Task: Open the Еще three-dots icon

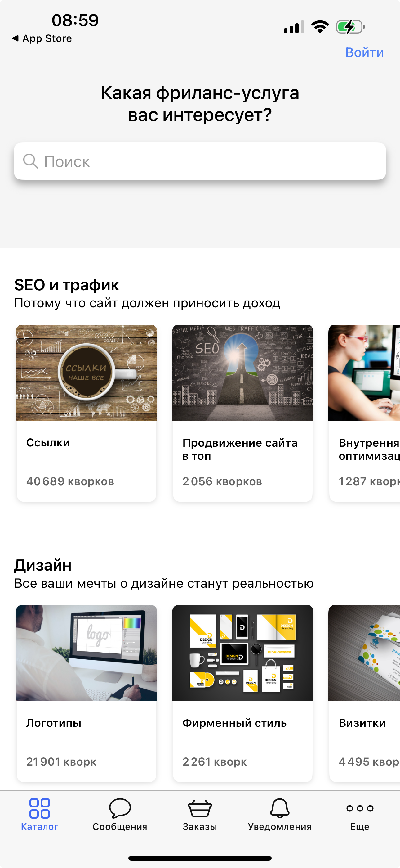Action: click(x=360, y=808)
